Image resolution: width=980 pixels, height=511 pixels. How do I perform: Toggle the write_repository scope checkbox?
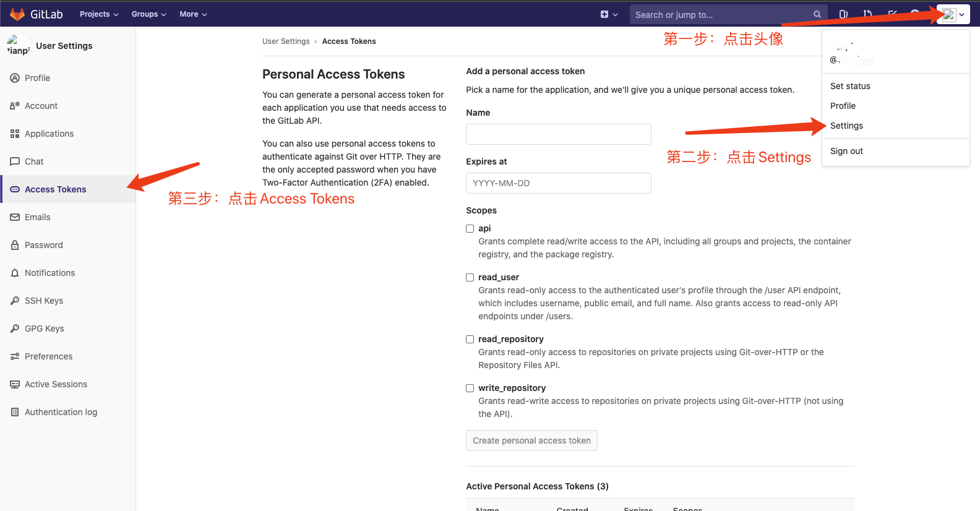[470, 389]
